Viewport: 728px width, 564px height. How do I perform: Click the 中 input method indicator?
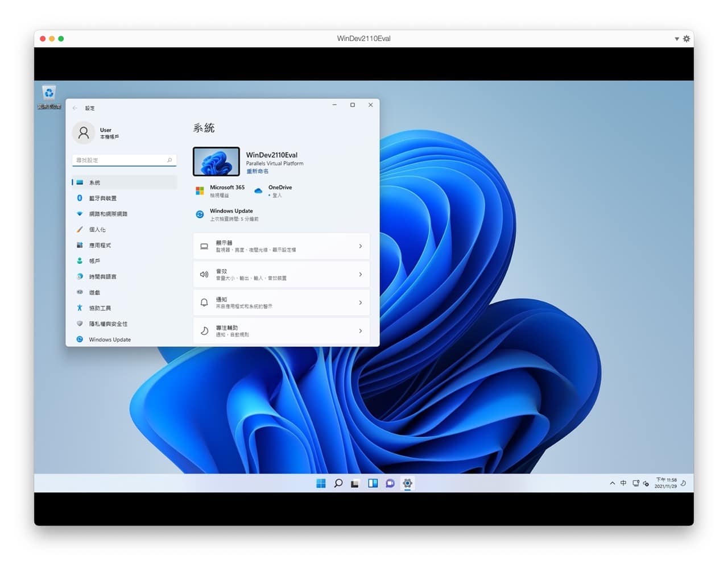(623, 483)
